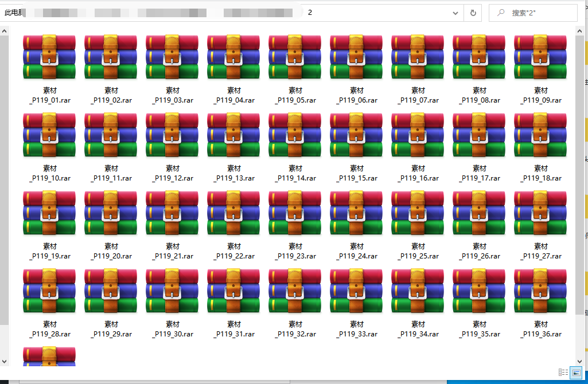
Task: Select the 素材_P119_28.rar archive icon
Action: tap(49, 291)
